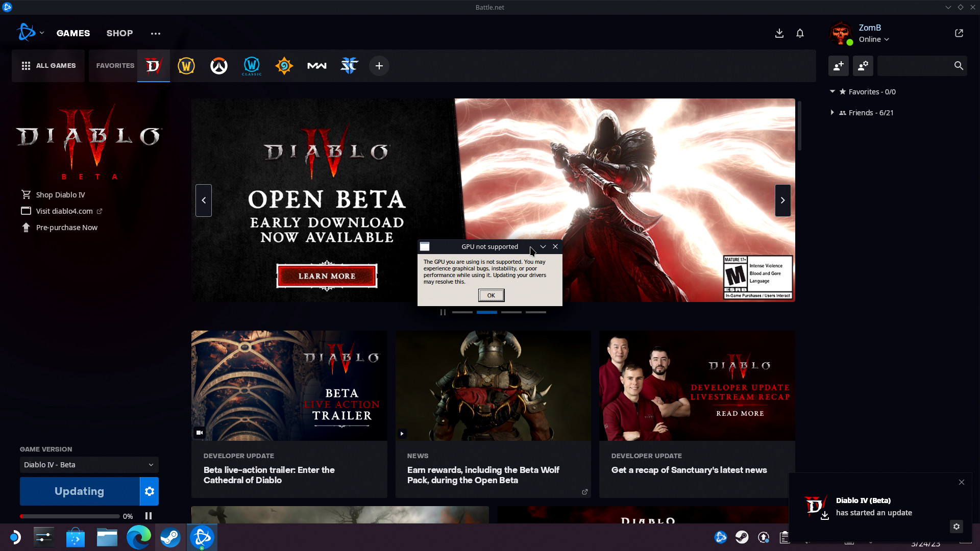The height and width of the screenshot is (551, 980).
Task: Select the third carousel slide indicator
Action: pos(511,312)
